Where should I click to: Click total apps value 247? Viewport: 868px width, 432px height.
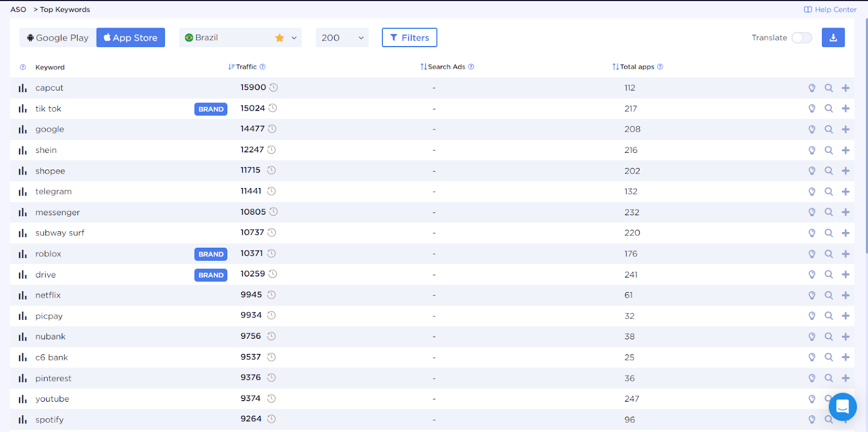pos(631,399)
